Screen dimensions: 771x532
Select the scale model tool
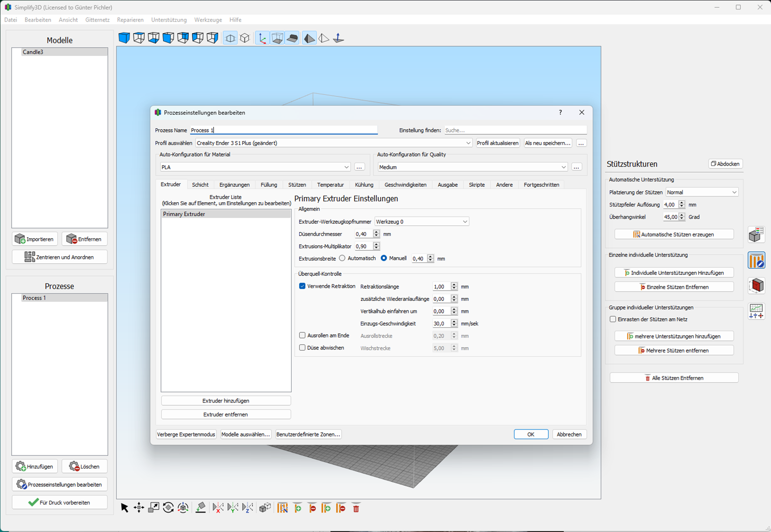[154, 507]
